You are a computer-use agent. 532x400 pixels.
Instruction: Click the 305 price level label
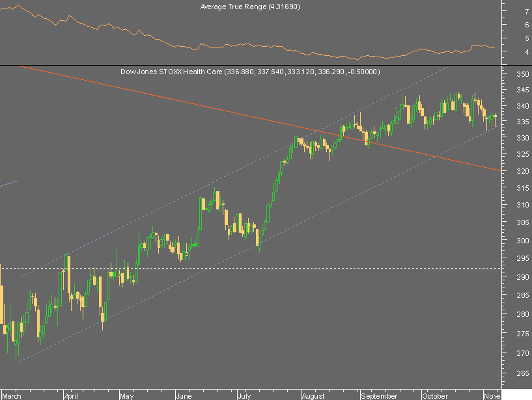point(522,222)
